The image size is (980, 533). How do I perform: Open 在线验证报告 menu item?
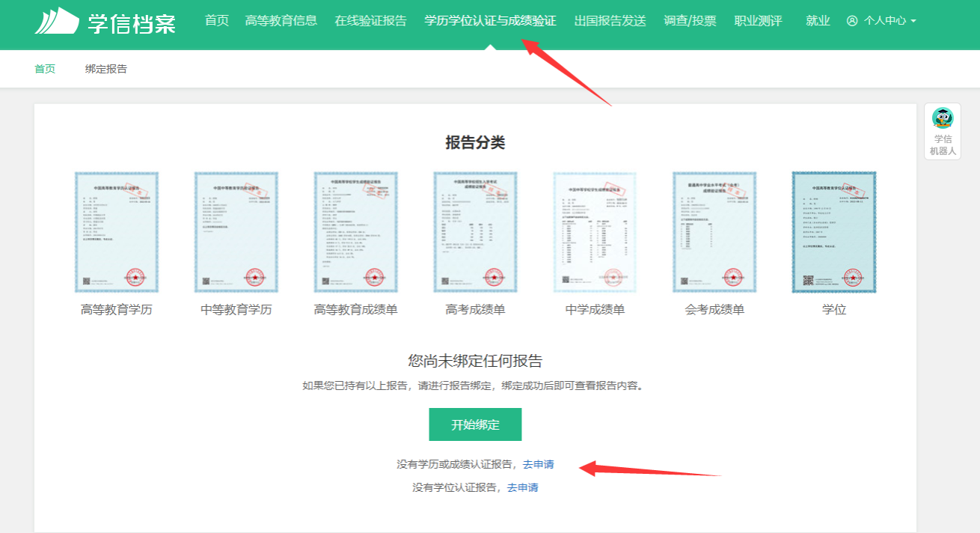point(371,21)
